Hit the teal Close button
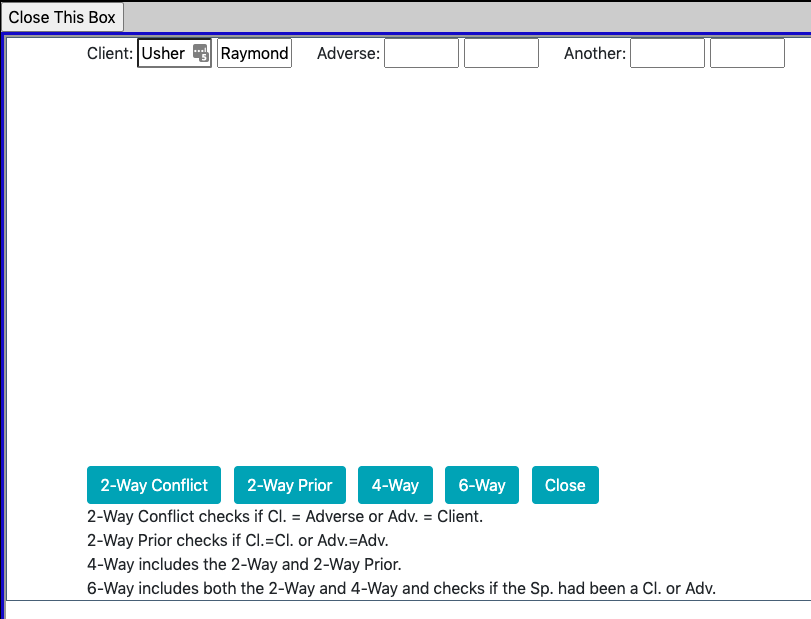The width and height of the screenshot is (811, 619). (565, 485)
